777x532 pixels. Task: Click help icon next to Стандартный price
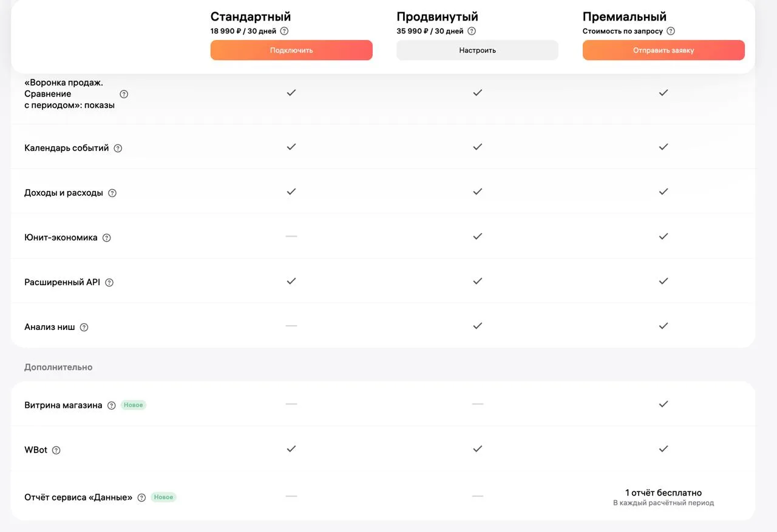point(284,31)
